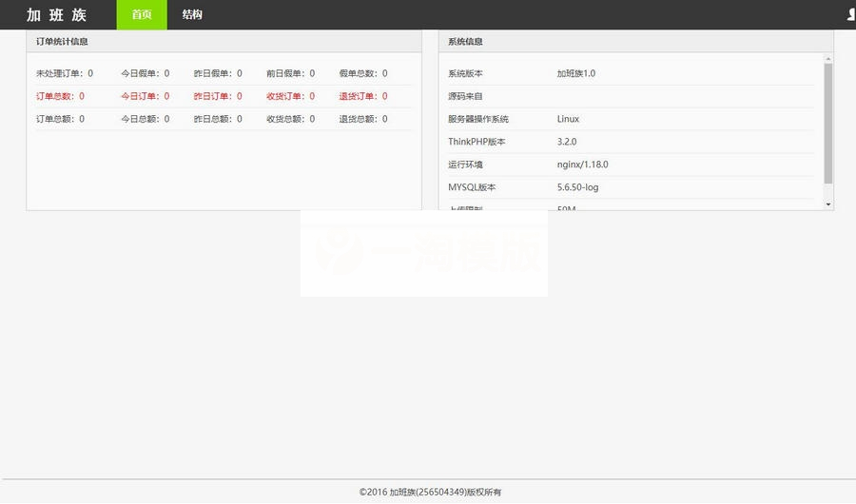The height and width of the screenshot is (504, 856).
Task: Click the nginx/1.18.0 运行环境 value
Action: point(582,165)
